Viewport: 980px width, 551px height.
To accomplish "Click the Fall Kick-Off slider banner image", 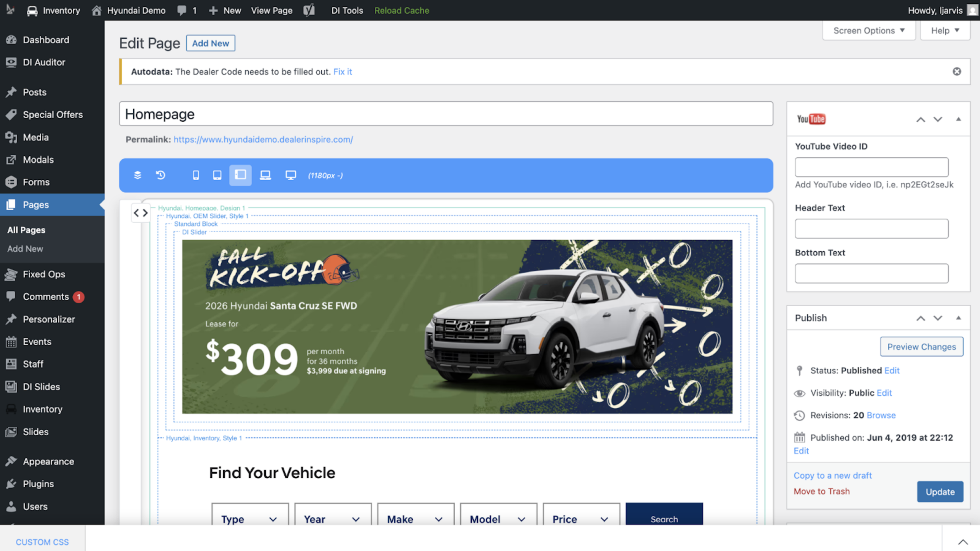I will click(x=457, y=326).
